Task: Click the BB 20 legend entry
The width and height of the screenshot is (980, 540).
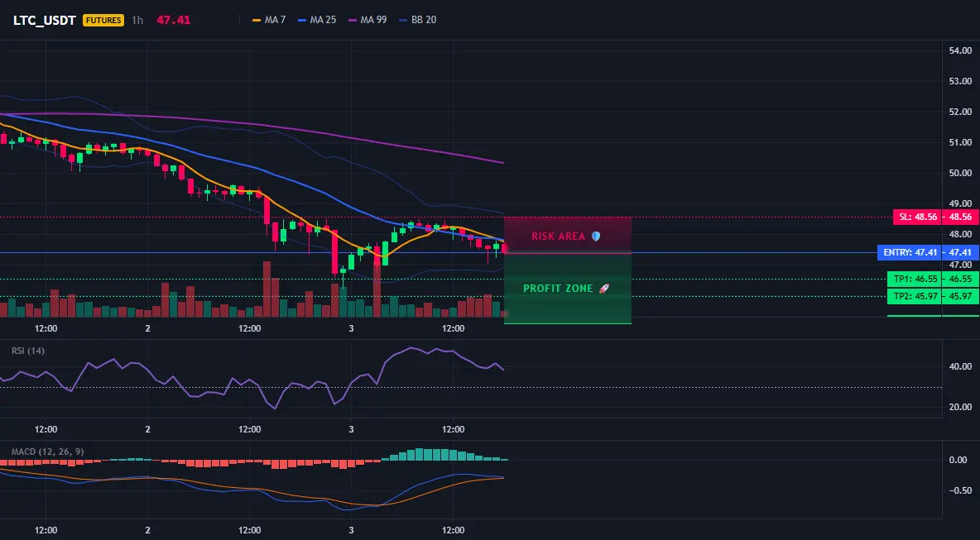Action: click(x=417, y=20)
